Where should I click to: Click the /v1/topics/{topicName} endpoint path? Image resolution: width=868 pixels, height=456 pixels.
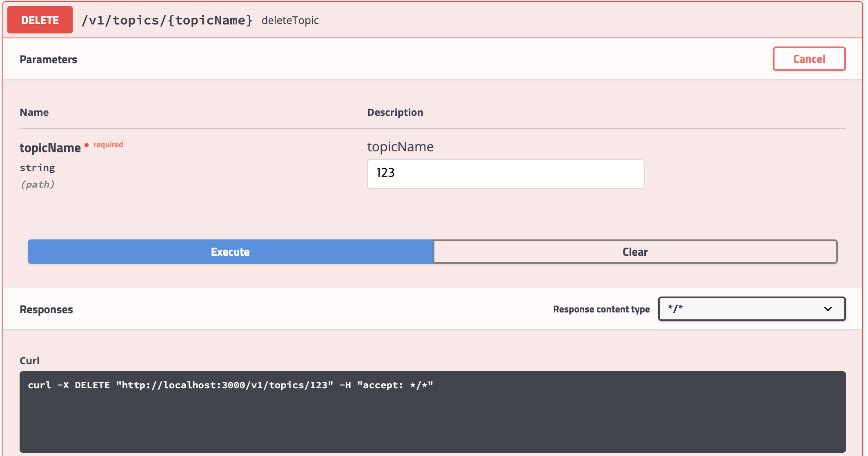point(167,20)
